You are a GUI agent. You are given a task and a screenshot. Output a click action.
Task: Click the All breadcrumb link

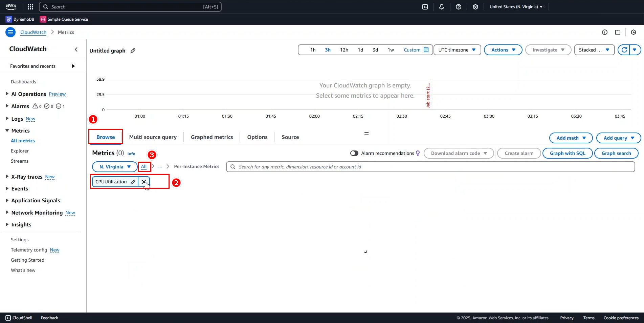coord(144,166)
